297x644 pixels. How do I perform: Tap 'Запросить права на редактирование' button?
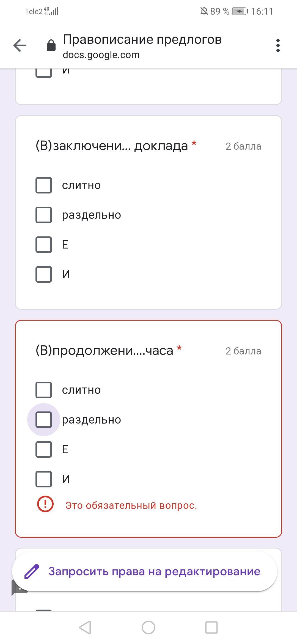pos(145,571)
